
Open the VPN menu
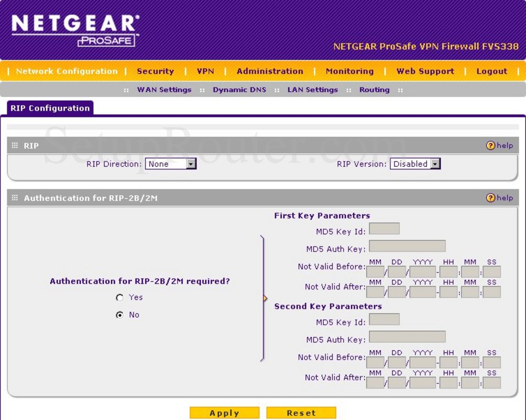pyautogui.click(x=205, y=71)
